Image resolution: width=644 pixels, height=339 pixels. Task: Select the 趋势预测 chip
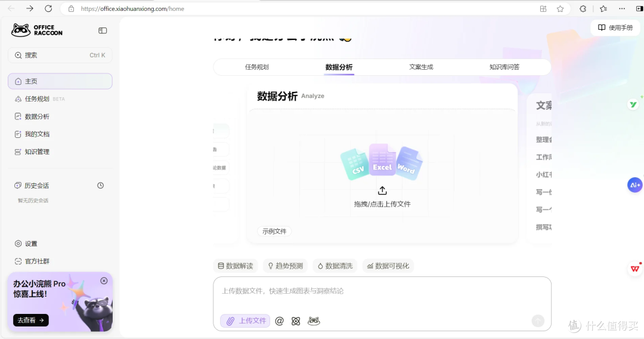pyautogui.click(x=286, y=266)
